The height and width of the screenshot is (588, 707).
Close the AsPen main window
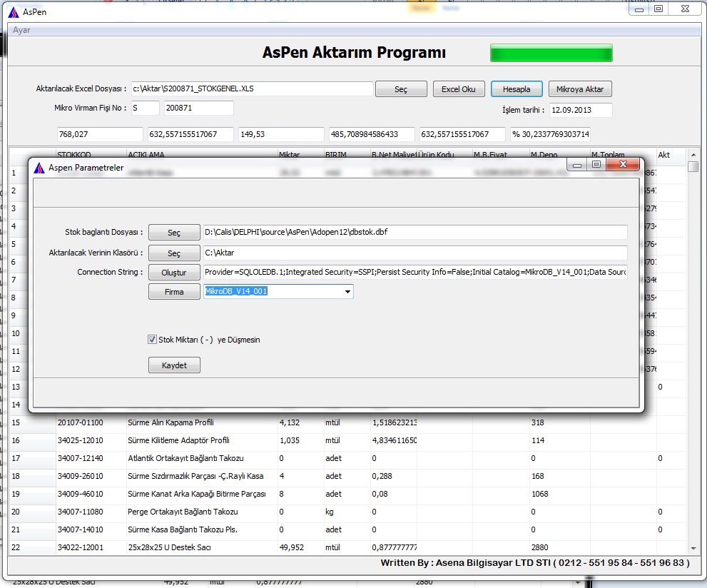point(685,9)
